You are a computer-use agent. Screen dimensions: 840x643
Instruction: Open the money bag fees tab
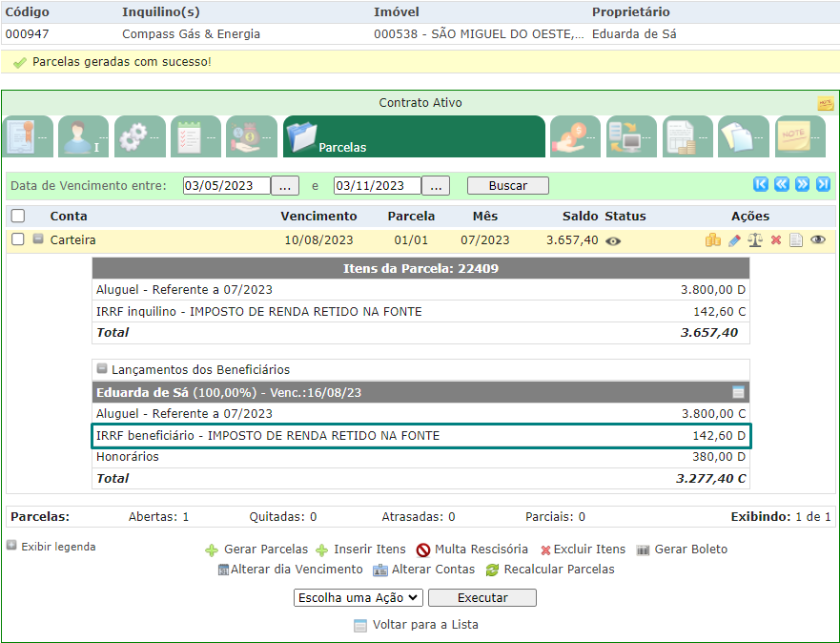pos(252,136)
